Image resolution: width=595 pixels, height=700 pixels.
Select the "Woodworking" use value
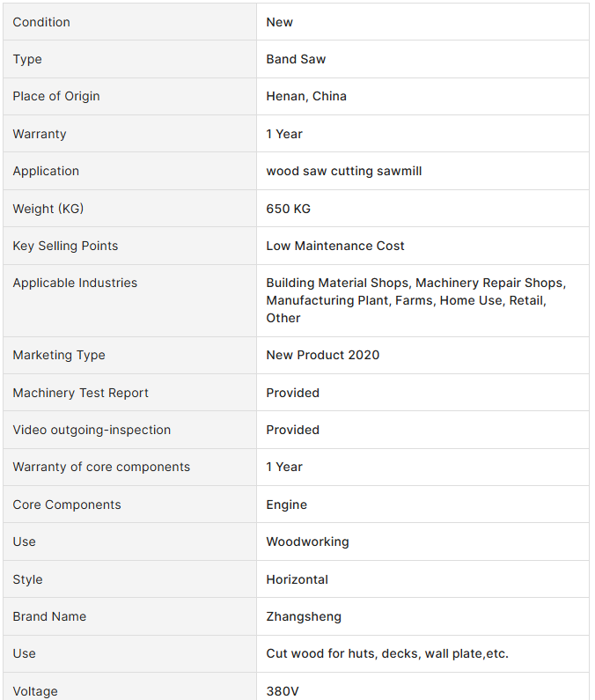click(x=307, y=542)
